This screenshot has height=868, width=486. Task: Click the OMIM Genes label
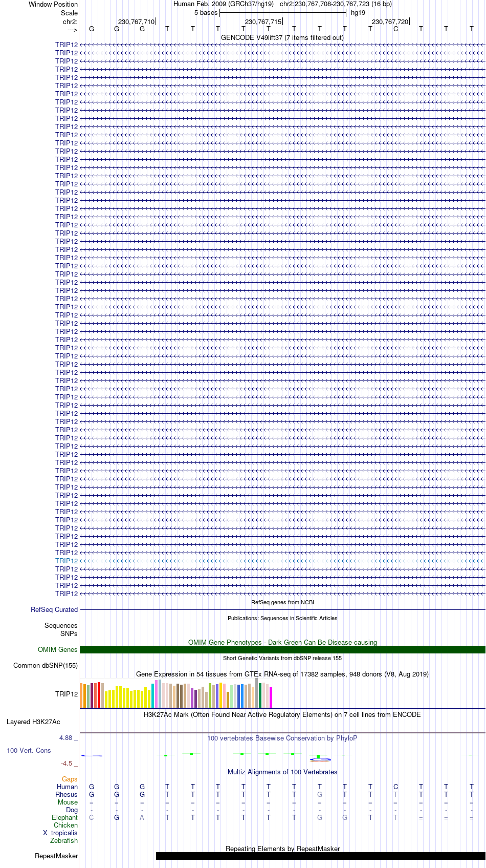(58, 650)
